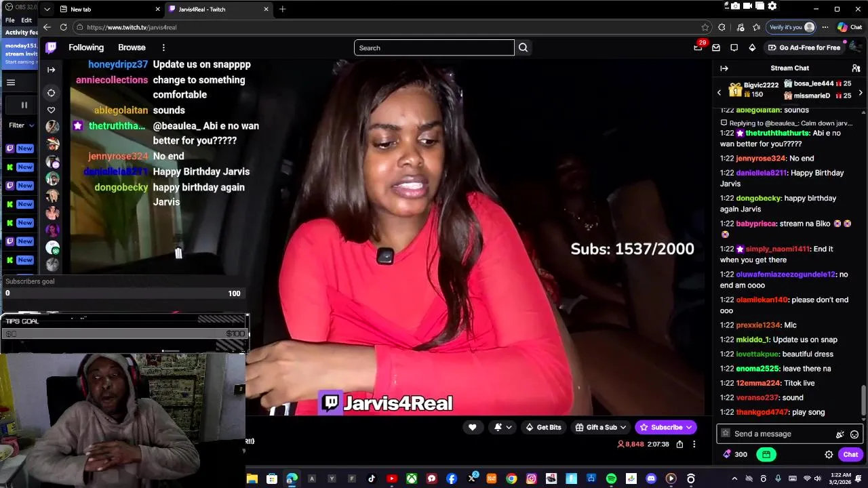The image size is (868, 488).
Task: Click Go Ad-Free for Free button
Action: (x=805, y=47)
